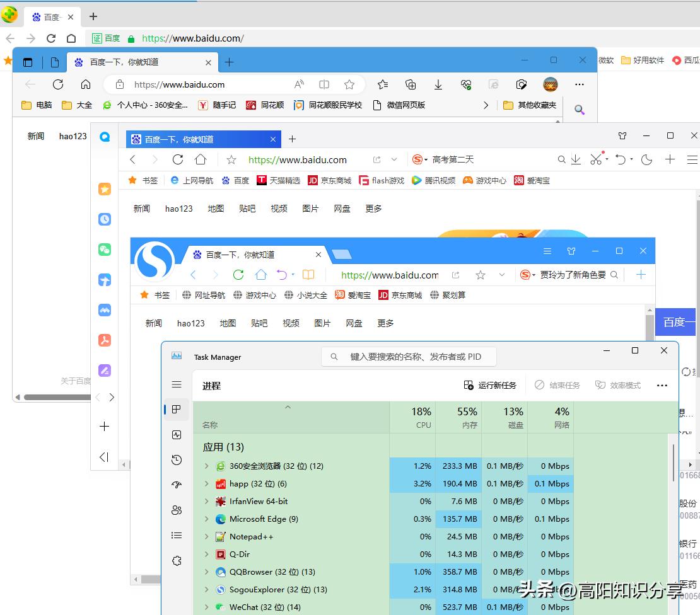Open the 地图 link in QQ browser page
Viewport: 700px width, 615px height.
click(x=216, y=209)
